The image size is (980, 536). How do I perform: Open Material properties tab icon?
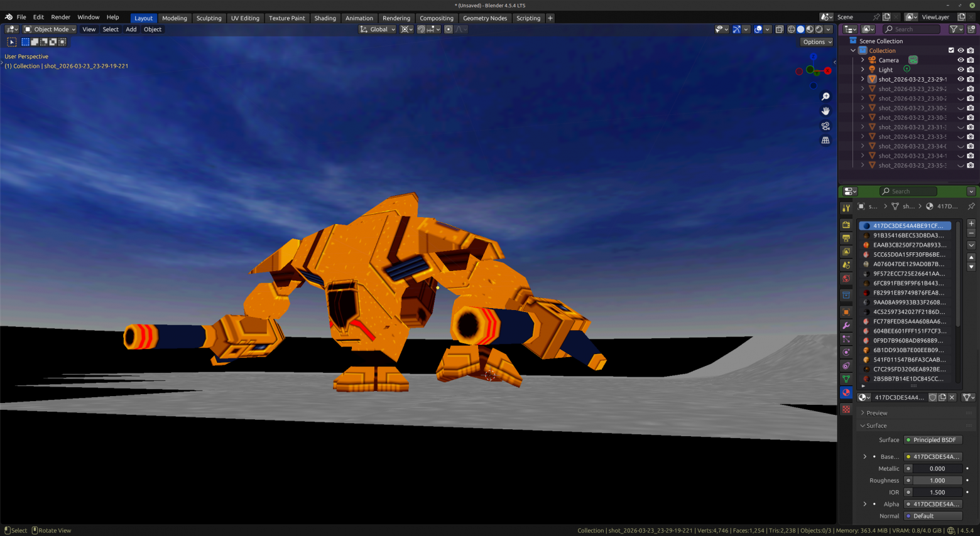pos(846,393)
